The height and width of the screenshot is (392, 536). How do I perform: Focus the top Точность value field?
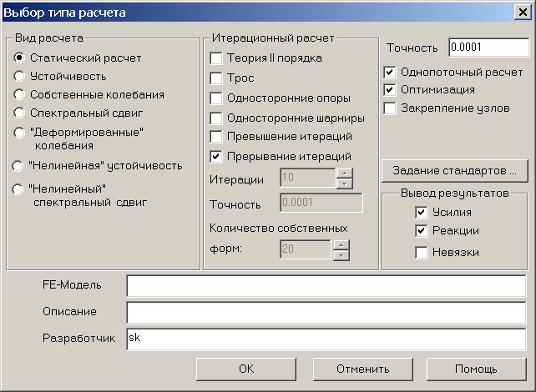point(488,47)
